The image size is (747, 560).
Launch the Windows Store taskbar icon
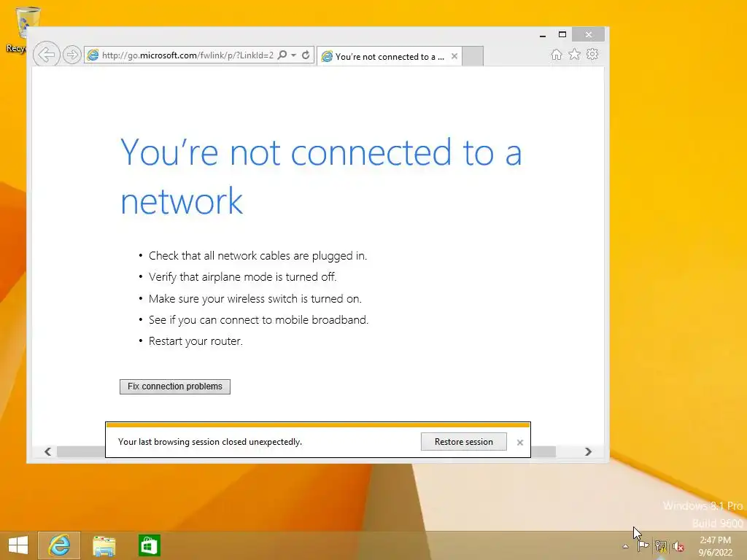(x=149, y=545)
